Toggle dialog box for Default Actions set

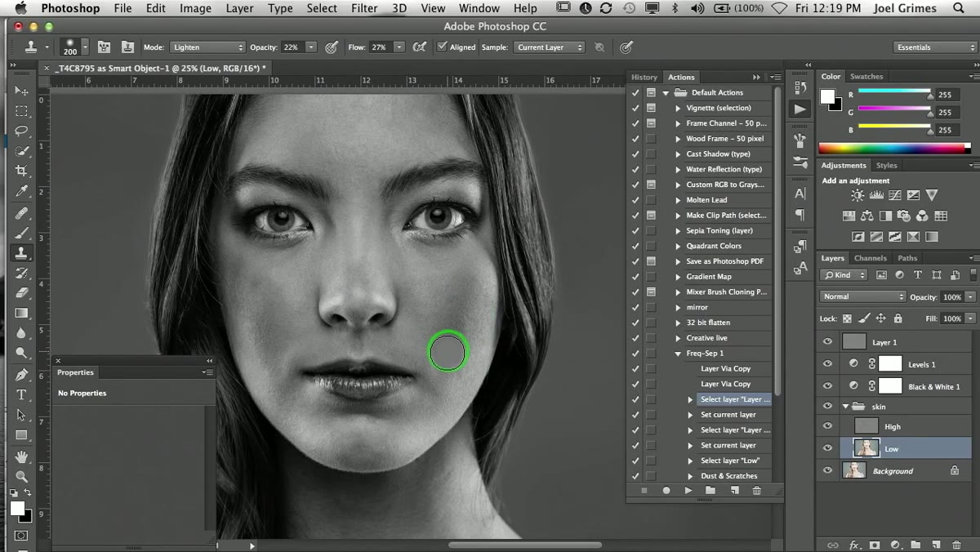[x=651, y=92]
